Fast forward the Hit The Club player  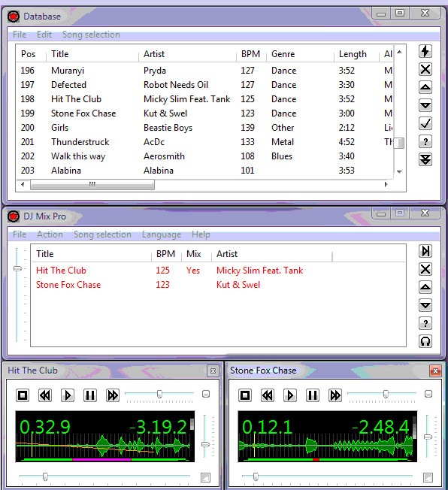(113, 395)
